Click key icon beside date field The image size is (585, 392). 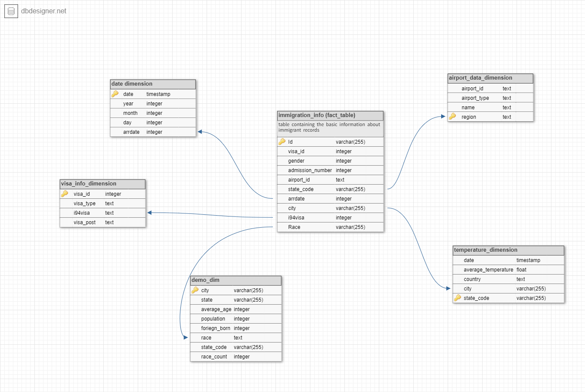(115, 94)
